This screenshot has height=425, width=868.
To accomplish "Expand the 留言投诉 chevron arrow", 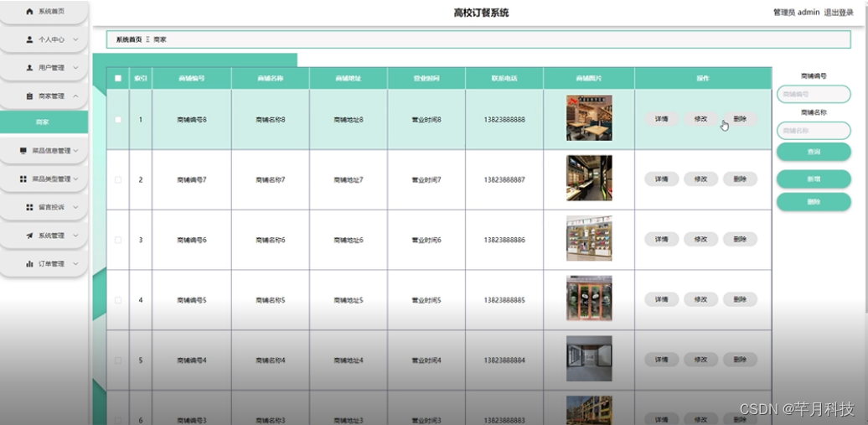I will (x=75, y=207).
